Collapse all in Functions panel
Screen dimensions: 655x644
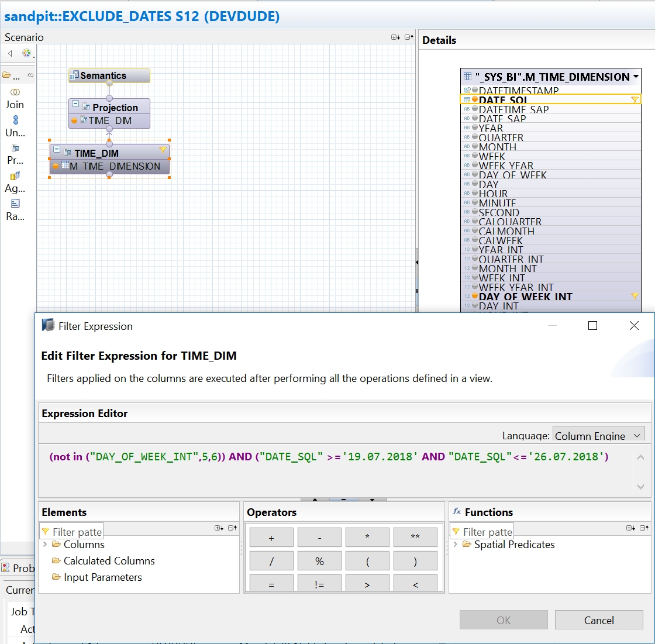(x=644, y=528)
